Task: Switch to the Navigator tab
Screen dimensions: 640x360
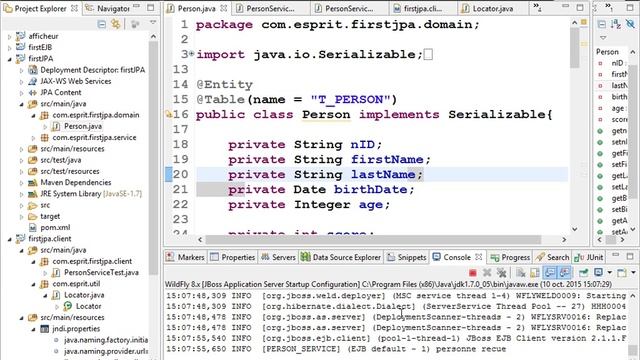Action: coord(108,8)
